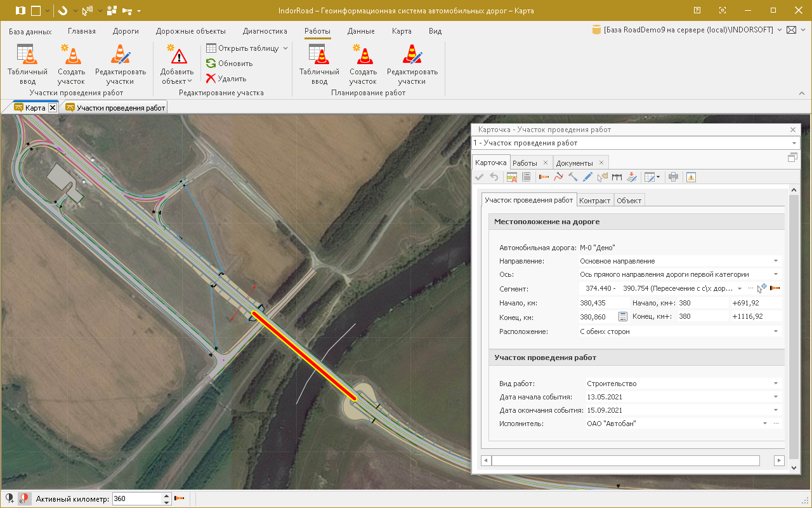This screenshot has height=508, width=812.
Task: Expand the Открыть таблицу dropdown arrow
Action: click(285, 48)
